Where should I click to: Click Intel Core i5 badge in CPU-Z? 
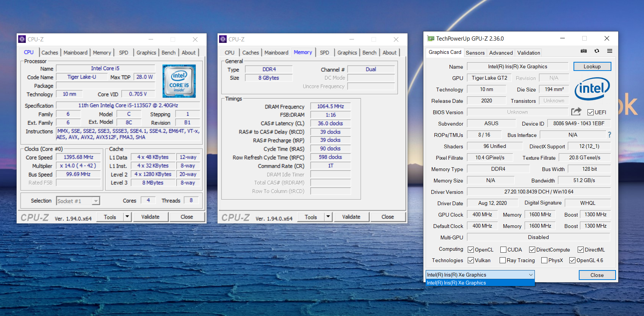(179, 81)
